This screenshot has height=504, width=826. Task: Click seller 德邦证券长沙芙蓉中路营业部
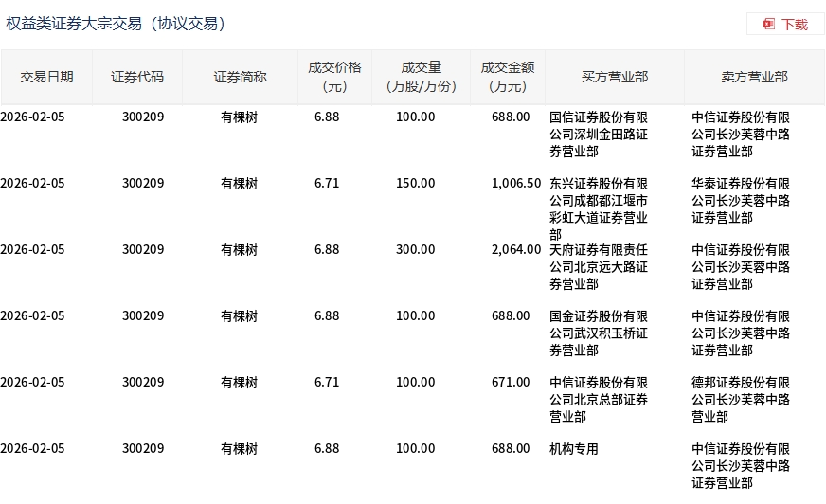tap(741, 400)
